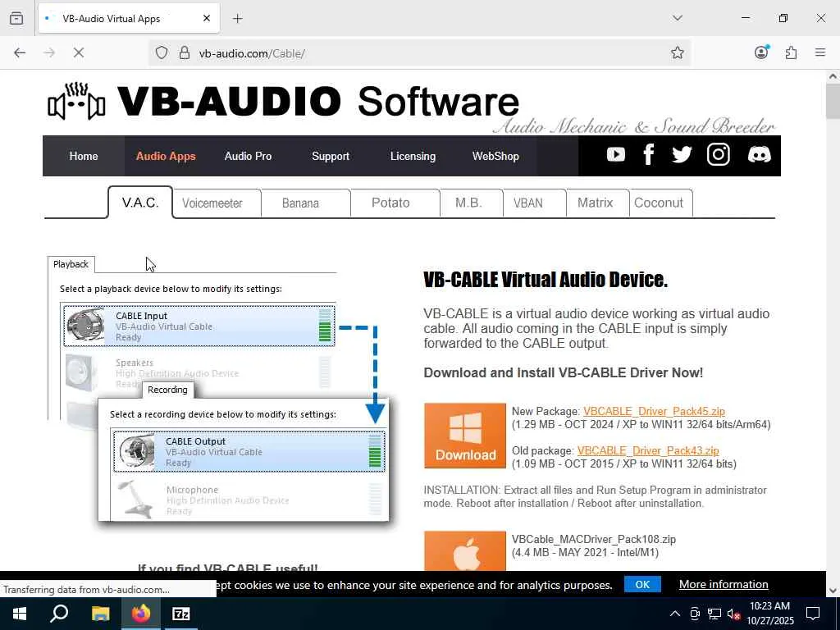Click the orange Windows Download button
Image resolution: width=840 pixels, height=630 pixels.
[x=465, y=436]
